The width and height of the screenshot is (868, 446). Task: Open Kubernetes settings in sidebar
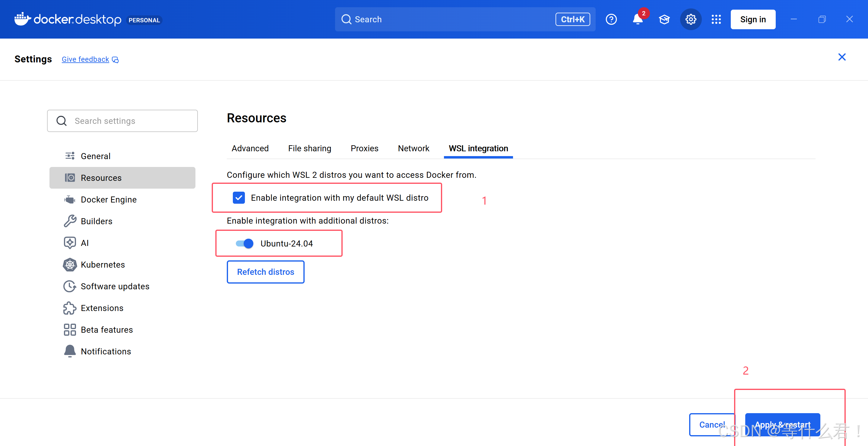pos(103,265)
